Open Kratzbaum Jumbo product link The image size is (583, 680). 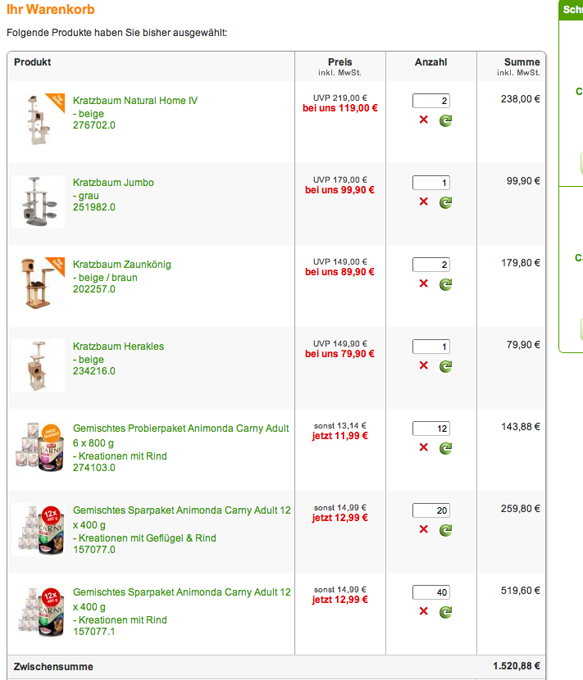coord(113,183)
